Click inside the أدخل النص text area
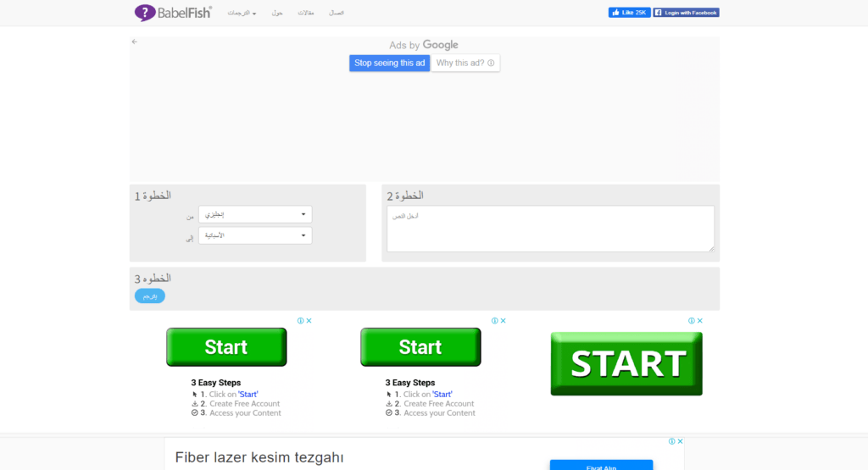 [550, 229]
